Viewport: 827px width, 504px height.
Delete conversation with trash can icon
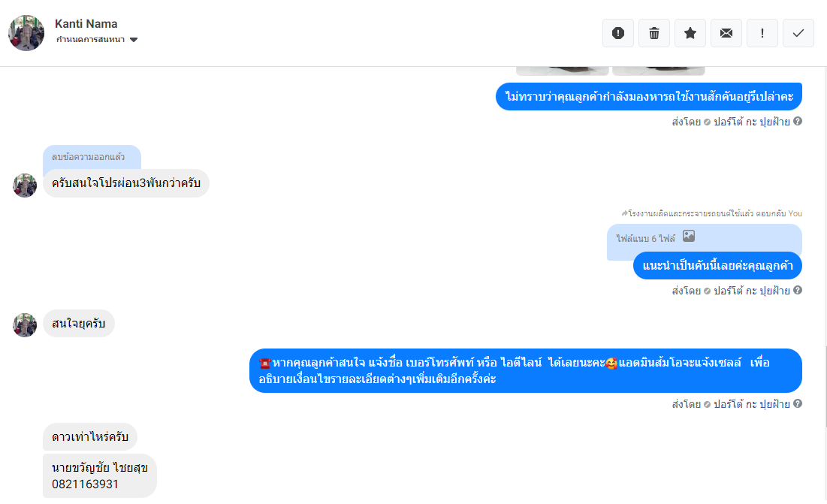click(x=654, y=33)
